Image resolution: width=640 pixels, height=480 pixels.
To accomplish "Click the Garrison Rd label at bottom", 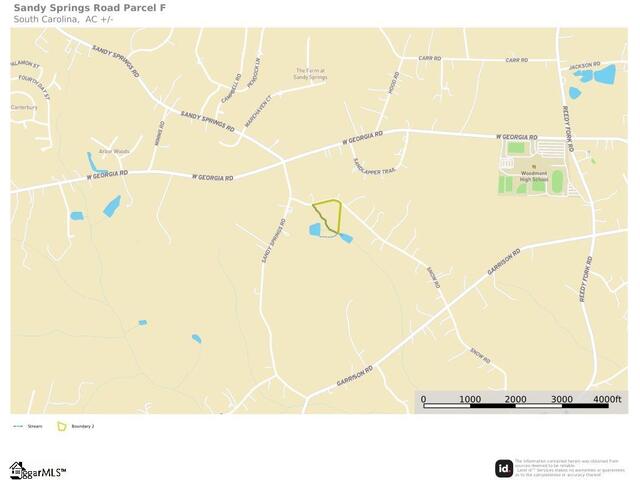I will click(354, 376).
